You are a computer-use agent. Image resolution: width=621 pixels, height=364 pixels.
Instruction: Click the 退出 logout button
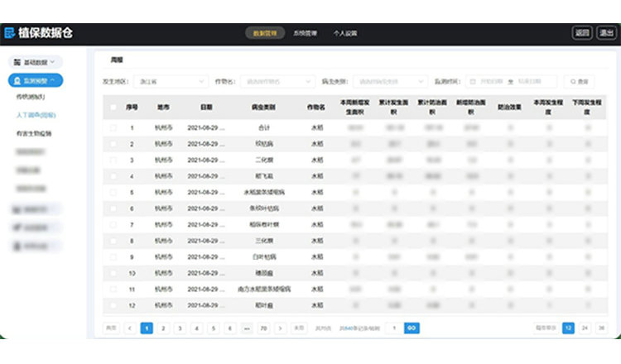click(x=607, y=33)
